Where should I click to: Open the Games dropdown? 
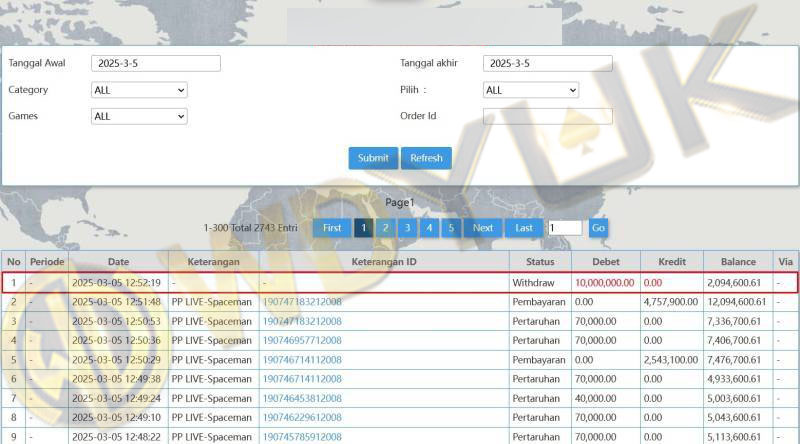click(139, 116)
